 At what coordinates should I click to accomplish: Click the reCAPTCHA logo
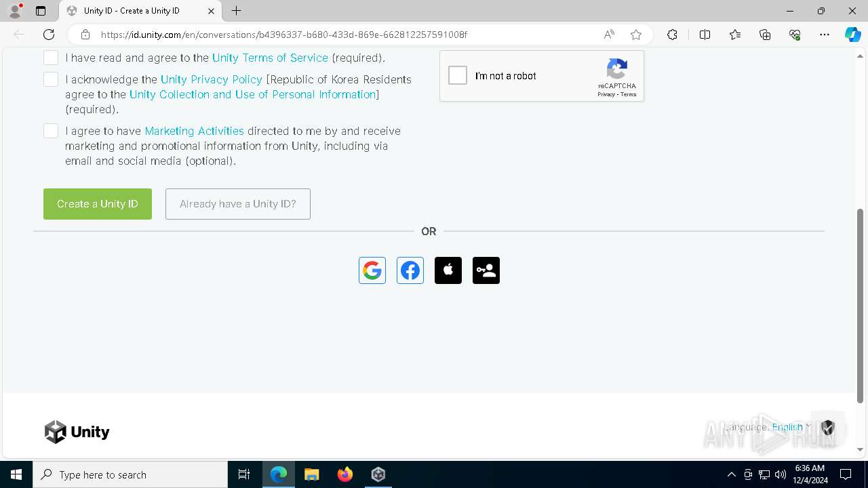click(617, 69)
